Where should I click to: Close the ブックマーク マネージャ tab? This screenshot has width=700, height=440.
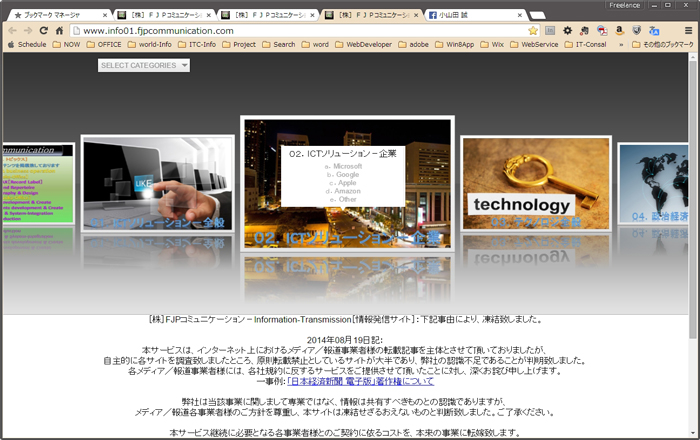coord(105,15)
